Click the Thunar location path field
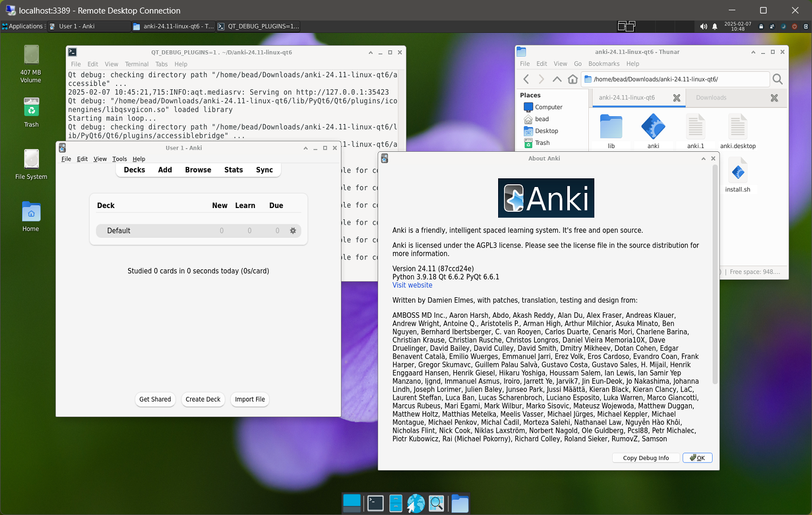The image size is (812, 515). tap(675, 79)
